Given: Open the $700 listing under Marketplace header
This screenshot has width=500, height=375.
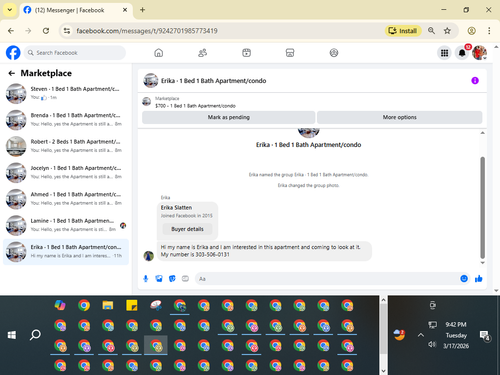Looking at the screenshot, I should click(x=195, y=106).
